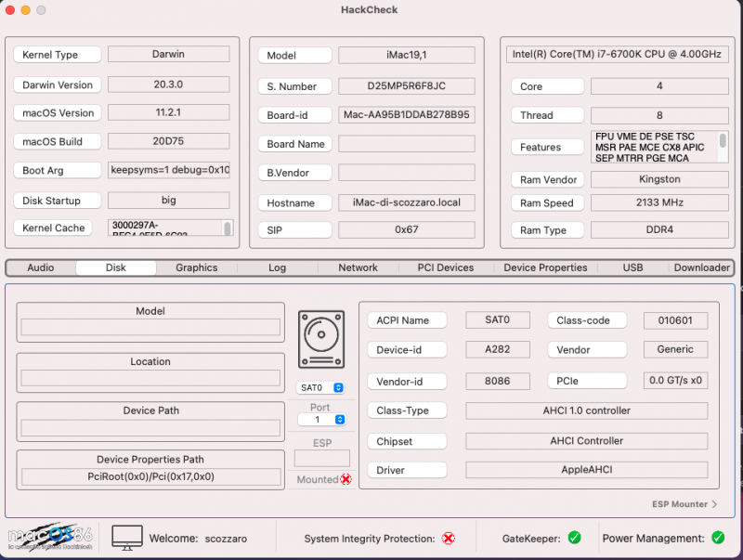
Task: Click the Power Management green checkmark icon
Action: (718, 538)
